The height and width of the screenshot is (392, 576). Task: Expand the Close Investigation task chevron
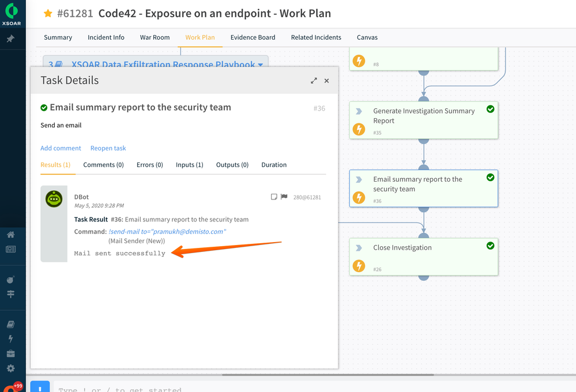point(359,248)
